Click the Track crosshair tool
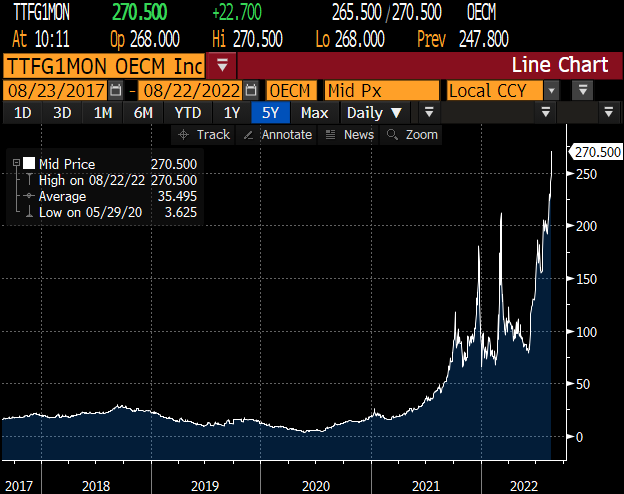 (x=204, y=135)
